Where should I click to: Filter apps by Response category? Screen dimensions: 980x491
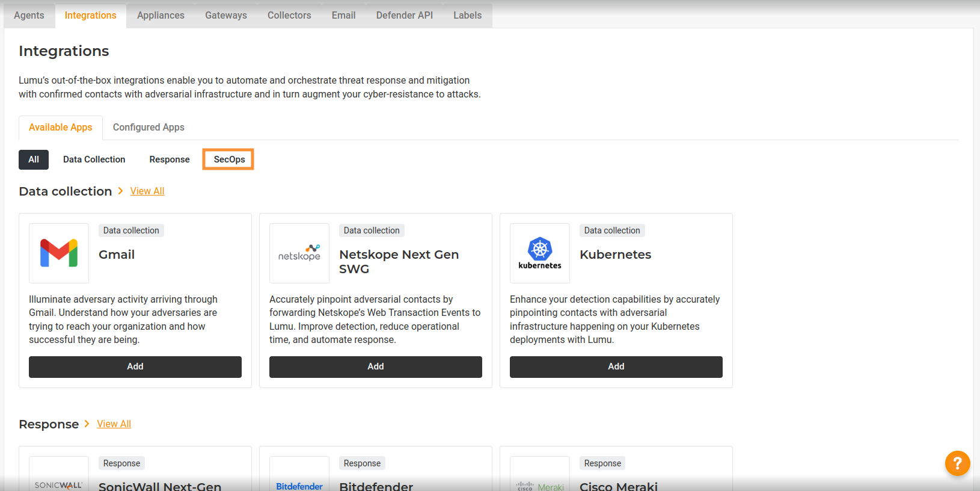pyautogui.click(x=170, y=159)
